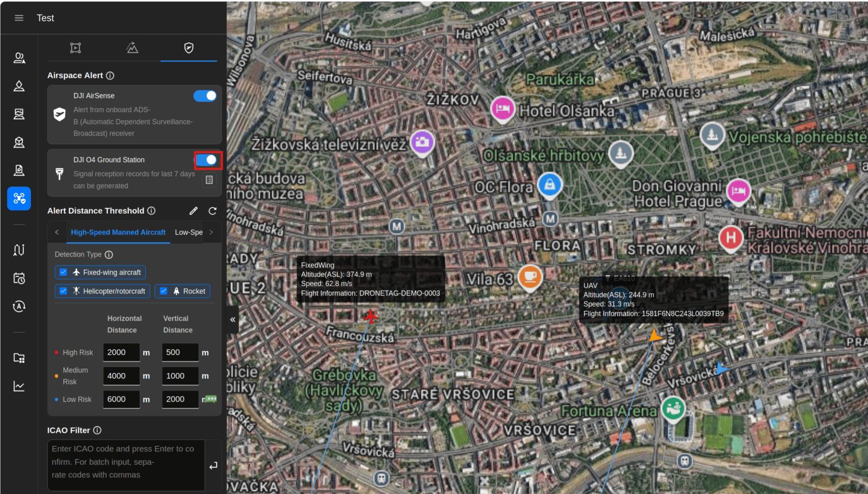Uncheck the Fixed-wing aircraft checkbox

pos(63,272)
